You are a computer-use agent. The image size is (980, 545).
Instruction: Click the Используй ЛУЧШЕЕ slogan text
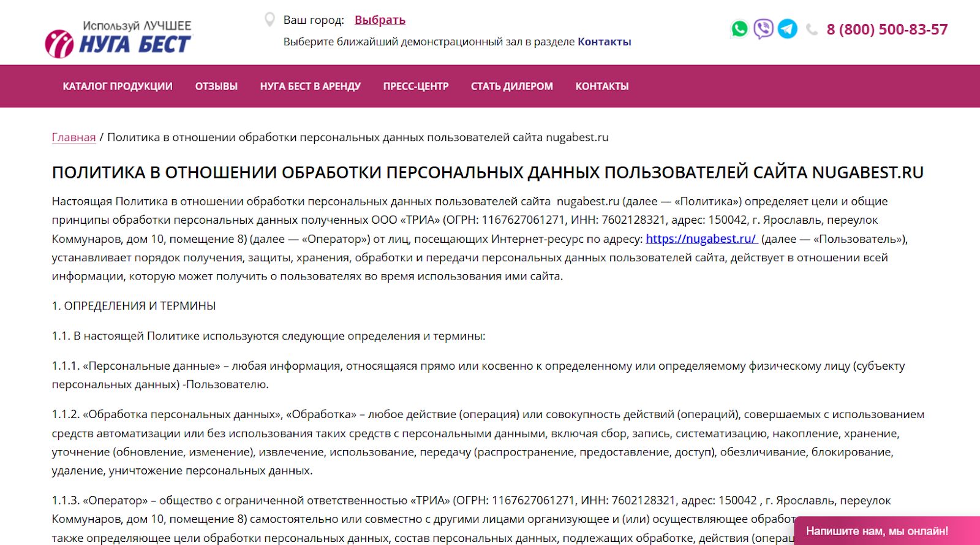137,26
